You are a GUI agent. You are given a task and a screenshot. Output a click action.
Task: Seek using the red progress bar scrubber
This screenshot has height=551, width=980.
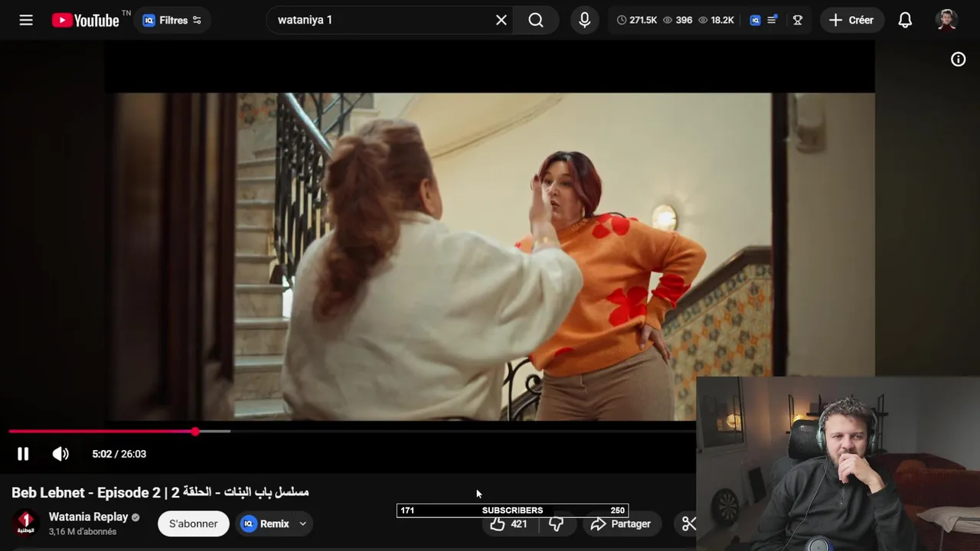pos(195,432)
